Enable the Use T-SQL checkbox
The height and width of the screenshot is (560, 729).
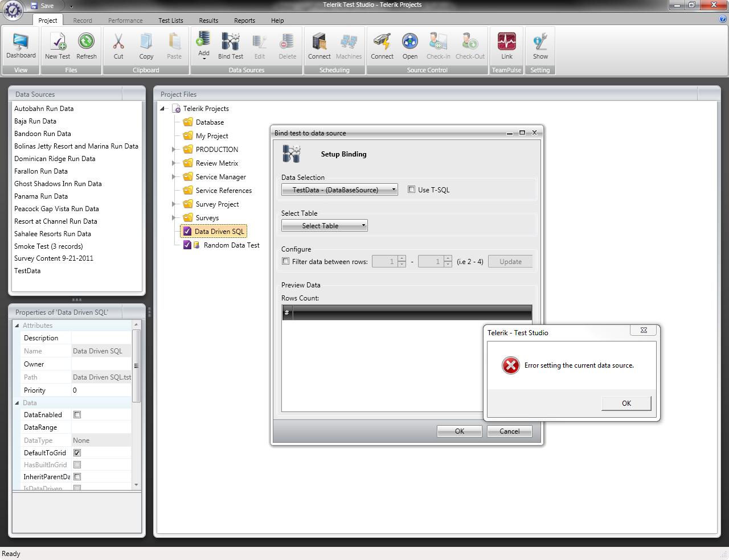click(x=411, y=190)
